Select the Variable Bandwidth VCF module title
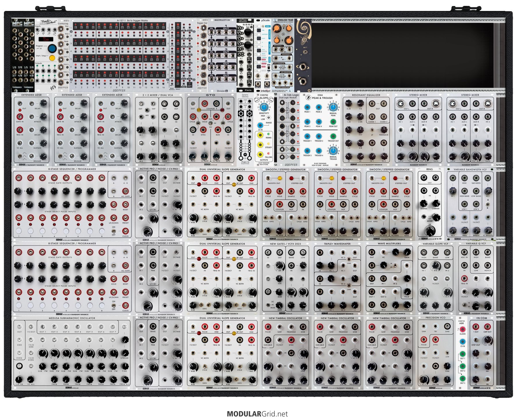 pyautogui.click(x=470, y=169)
